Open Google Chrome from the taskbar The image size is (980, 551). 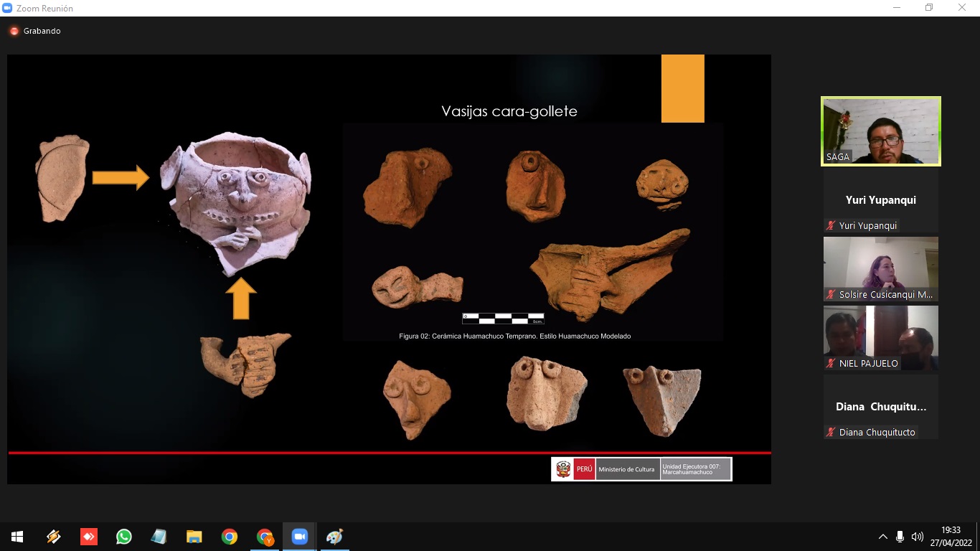pos(229,537)
